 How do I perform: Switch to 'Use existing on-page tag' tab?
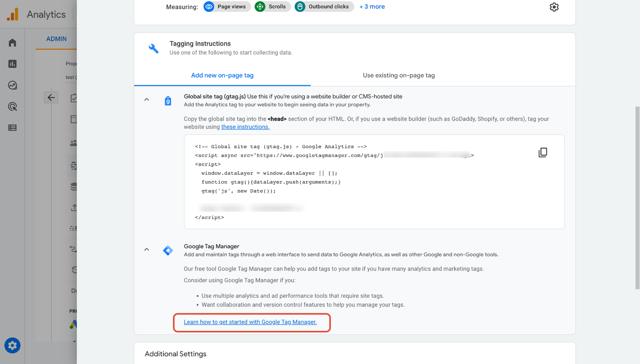399,76
